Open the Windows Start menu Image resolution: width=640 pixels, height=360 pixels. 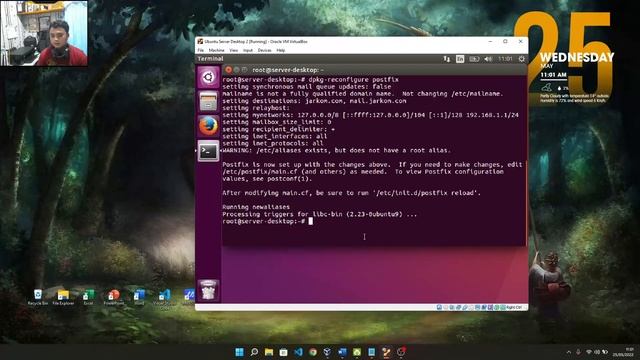(240, 352)
